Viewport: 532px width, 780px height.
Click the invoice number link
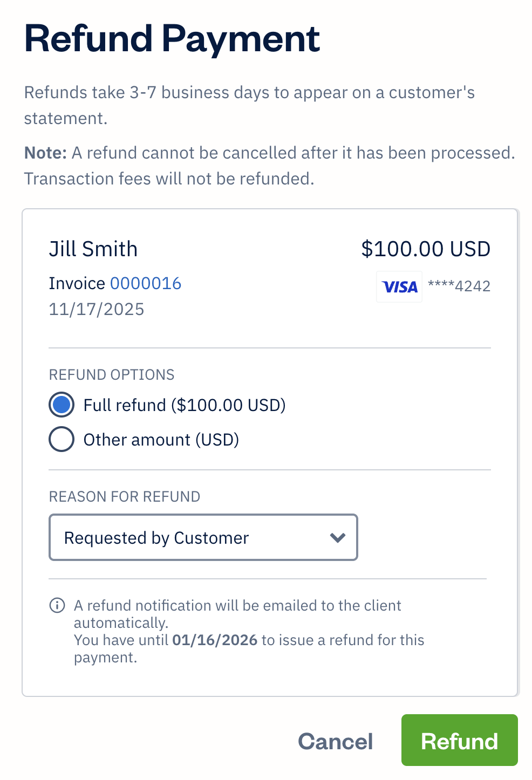tap(146, 283)
